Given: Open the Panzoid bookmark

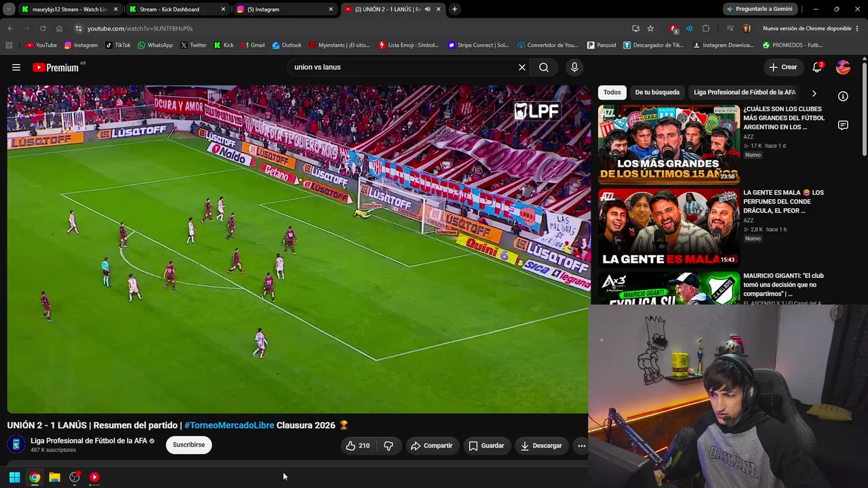Looking at the screenshot, I should tap(601, 45).
